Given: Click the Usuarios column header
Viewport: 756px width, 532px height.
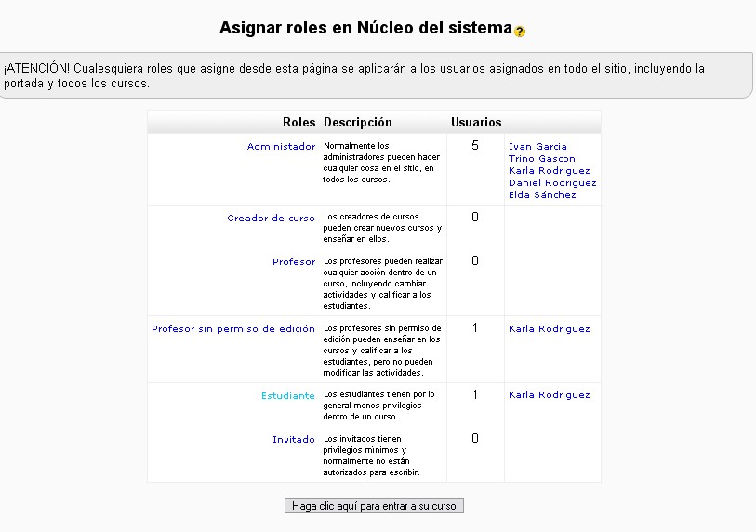Looking at the screenshot, I should pyautogui.click(x=476, y=123).
